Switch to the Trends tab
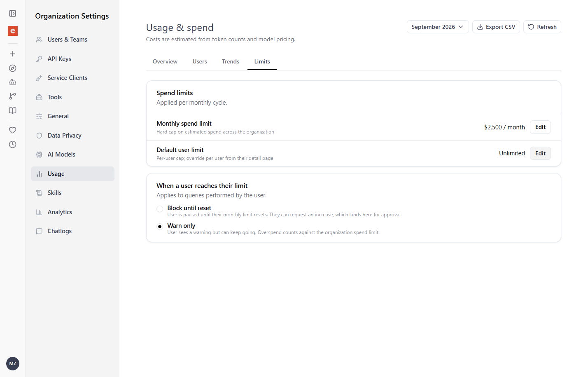Viewport: 588px width, 377px height. pyautogui.click(x=231, y=61)
